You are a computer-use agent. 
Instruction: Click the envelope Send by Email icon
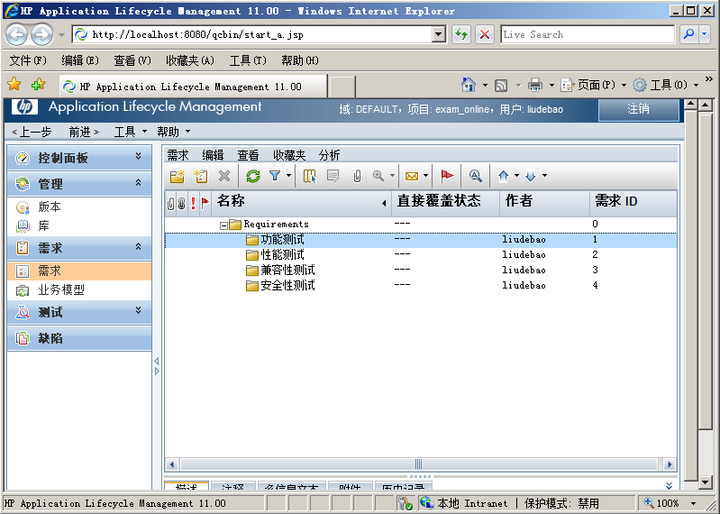[412, 176]
